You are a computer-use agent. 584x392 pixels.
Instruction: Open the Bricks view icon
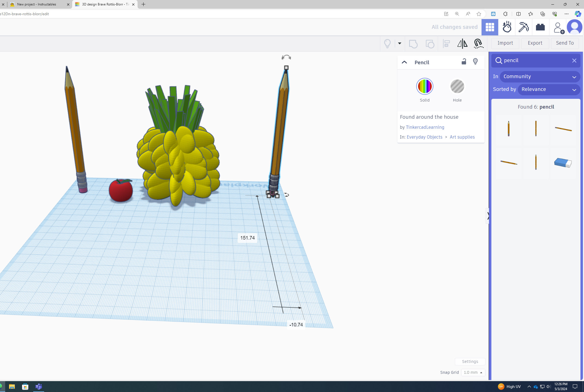tap(540, 27)
